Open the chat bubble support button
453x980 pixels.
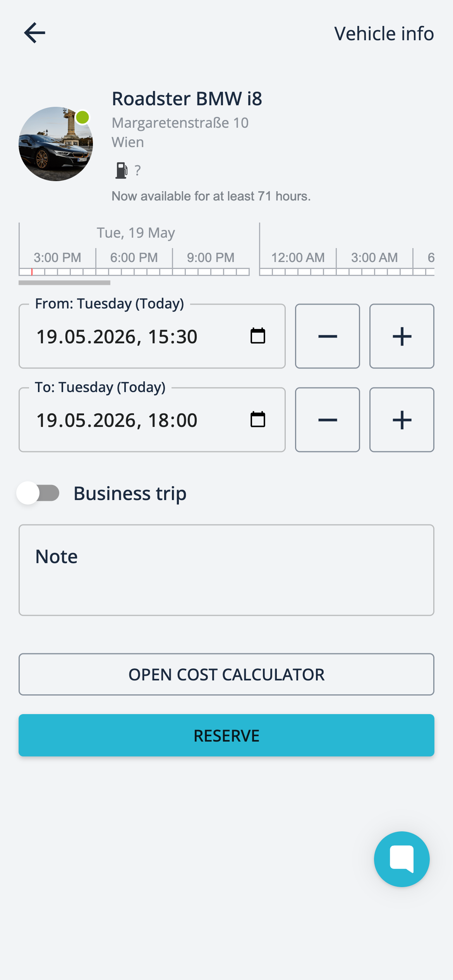tap(402, 859)
